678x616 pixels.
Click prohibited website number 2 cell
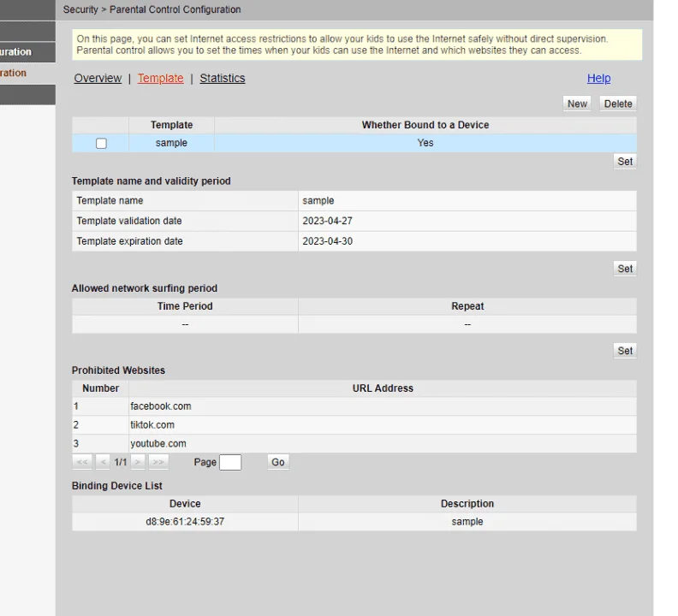click(x=100, y=425)
